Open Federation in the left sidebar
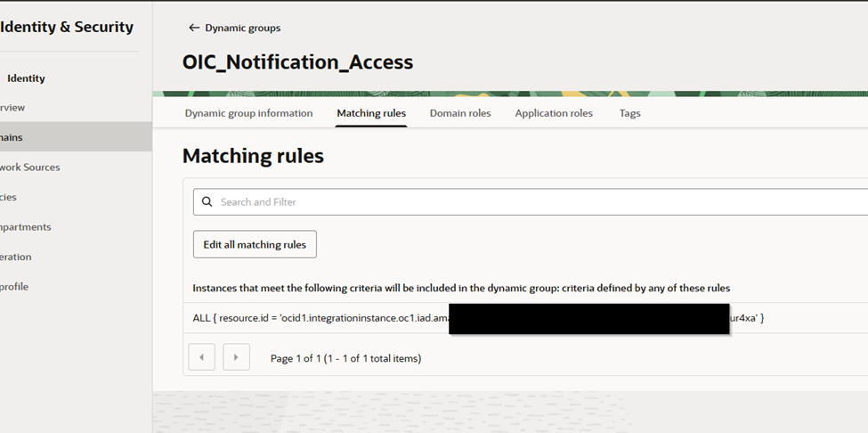Viewport: 868px width, 433px height. (x=16, y=257)
